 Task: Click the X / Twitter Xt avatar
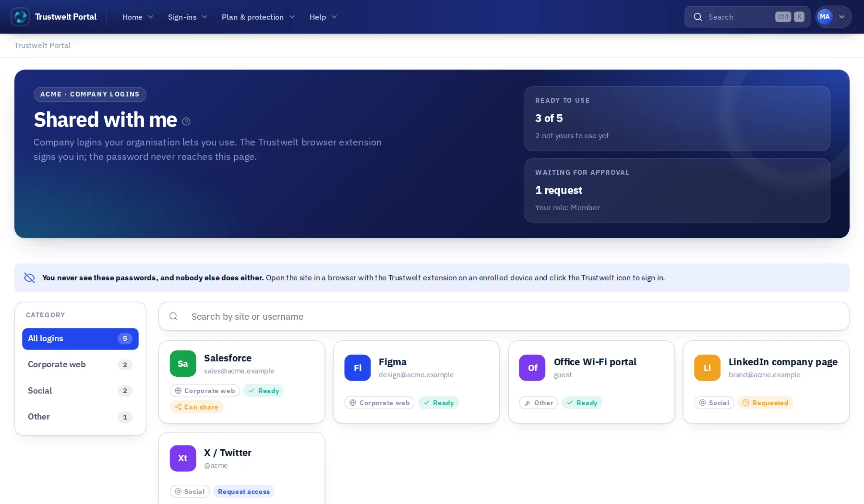(x=183, y=458)
